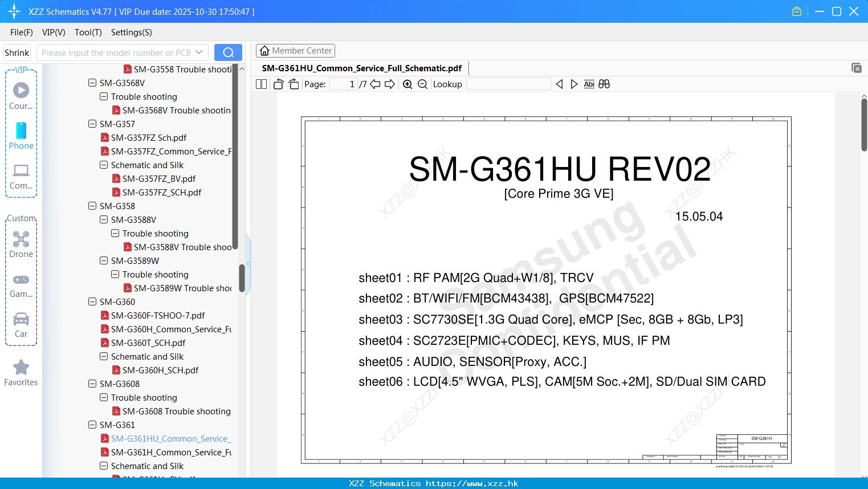Click the XZZ app logo
868x489 pixels.
click(14, 11)
